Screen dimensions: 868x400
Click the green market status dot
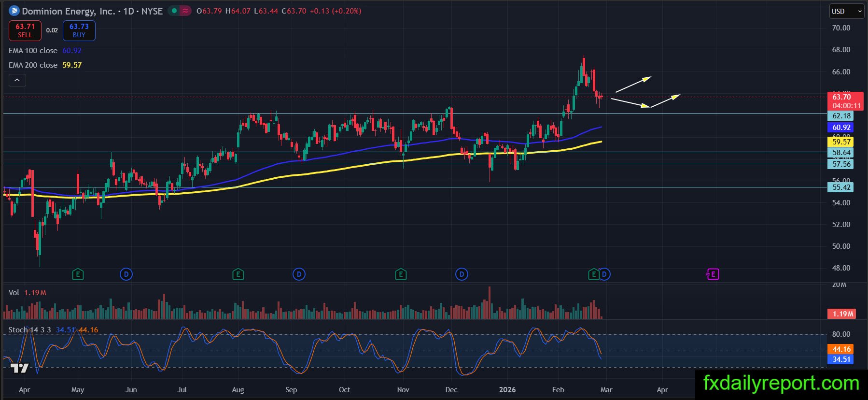point(174,11)
